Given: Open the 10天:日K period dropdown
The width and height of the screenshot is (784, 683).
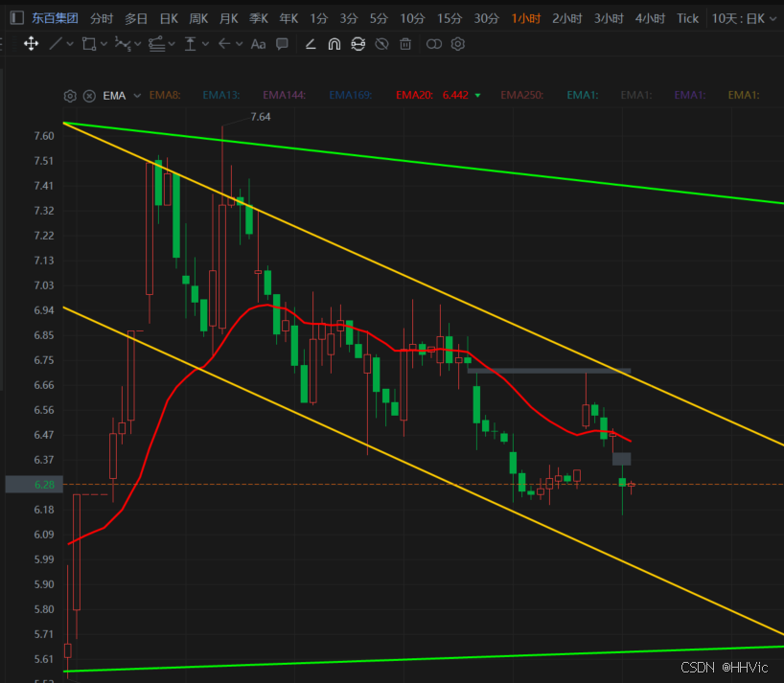Looking at the screenshot, I should (x=744, y=19).
